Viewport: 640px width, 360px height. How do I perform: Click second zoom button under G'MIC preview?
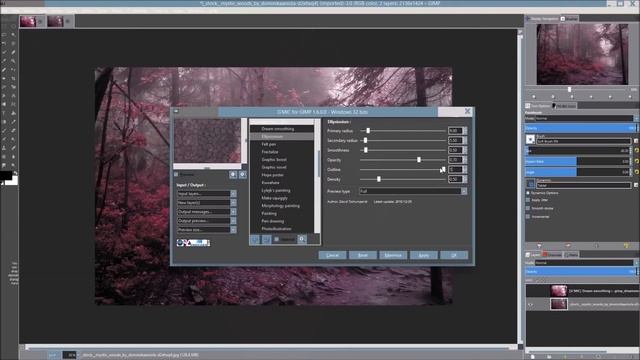pos(242,175)
